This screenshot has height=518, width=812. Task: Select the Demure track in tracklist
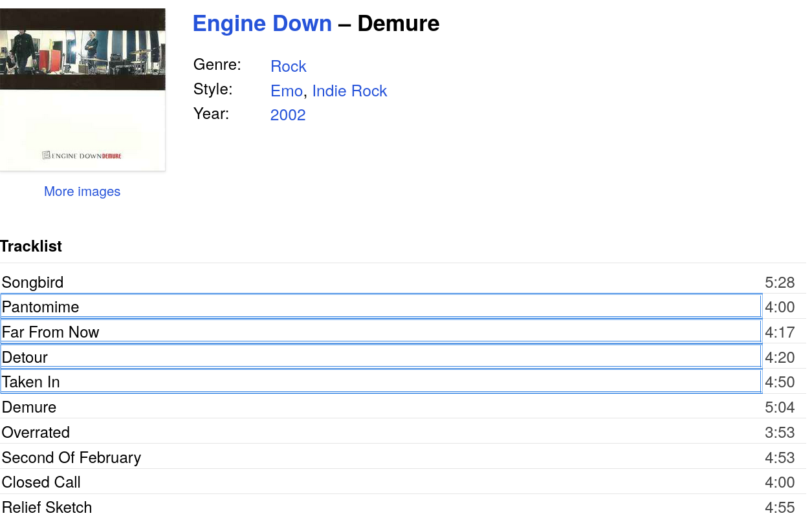pyautogui.click(x=29, y=407)
